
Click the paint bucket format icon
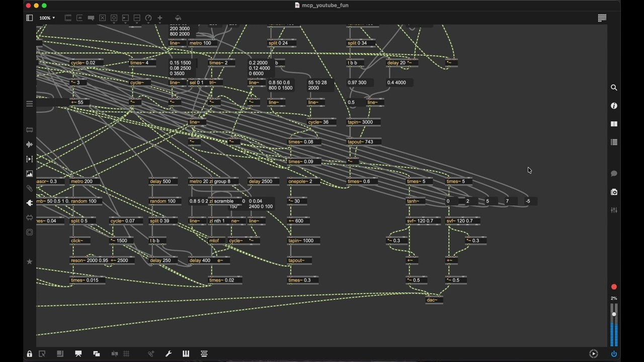coord(178,18)
